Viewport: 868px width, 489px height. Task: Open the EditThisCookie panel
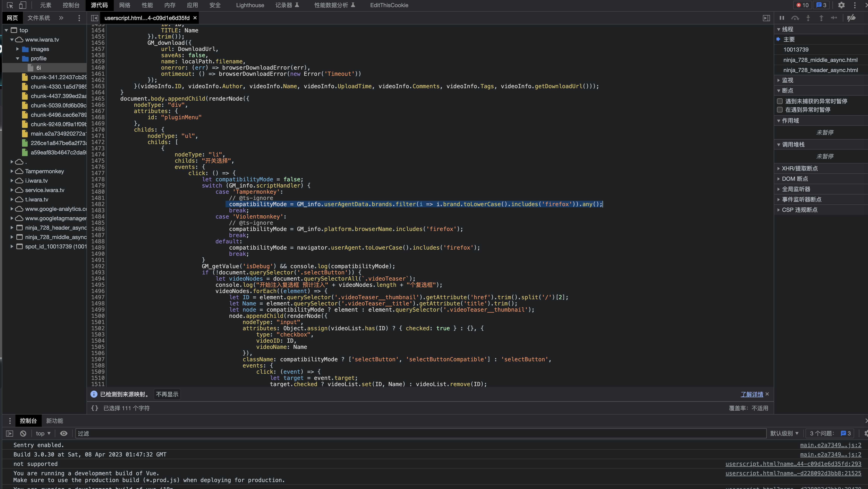tap(389, 5)
